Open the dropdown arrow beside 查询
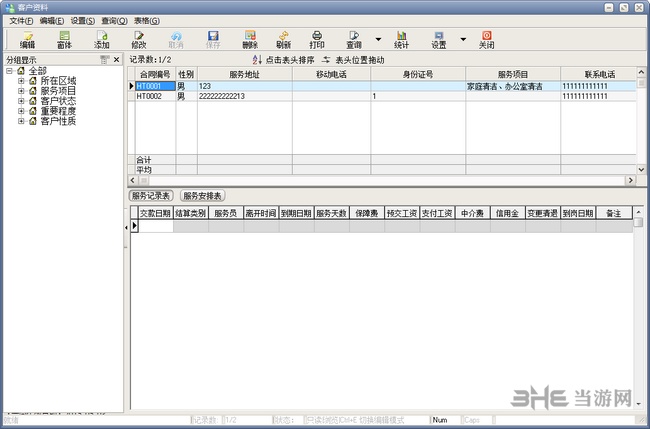This screenshot has width=650, height=429. click(x=378, y=40)
